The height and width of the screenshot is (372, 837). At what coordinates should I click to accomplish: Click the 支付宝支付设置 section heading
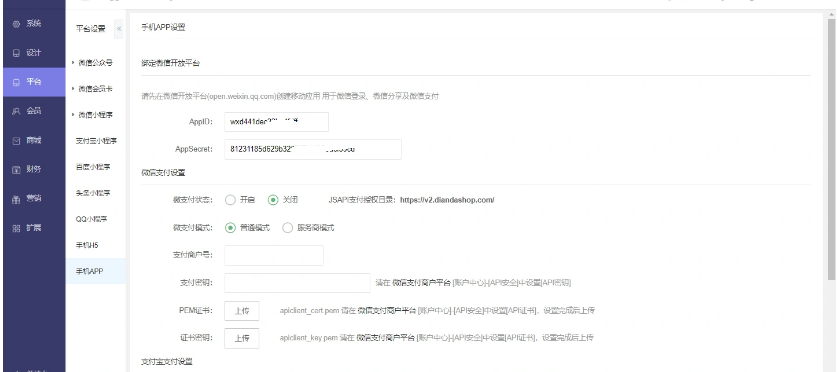pyautogui.click(x=167, y=362)
